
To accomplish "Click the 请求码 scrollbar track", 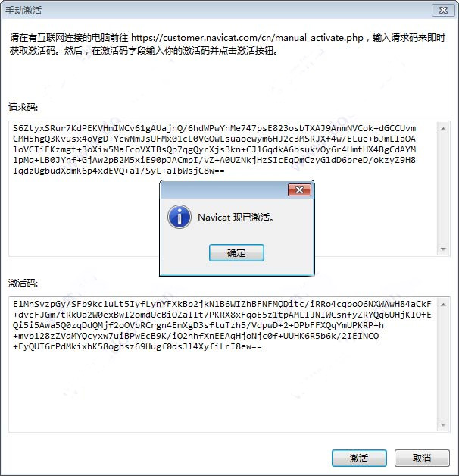I will 443,189.
